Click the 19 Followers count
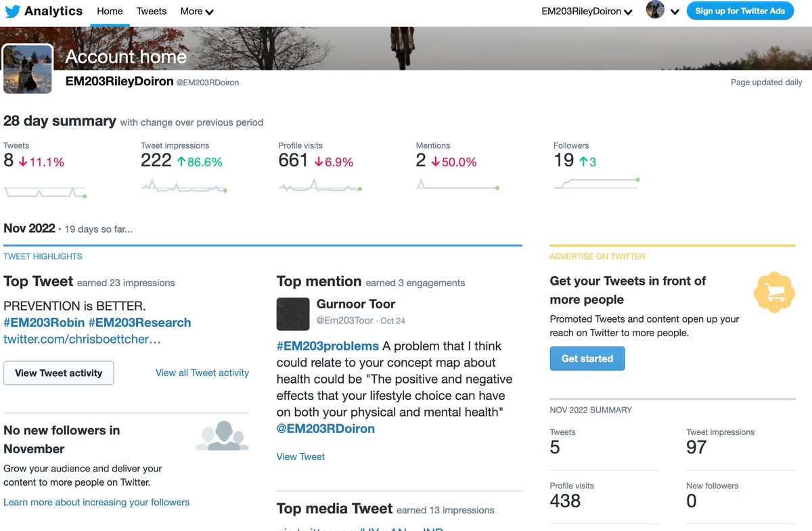 coord(564,161)
